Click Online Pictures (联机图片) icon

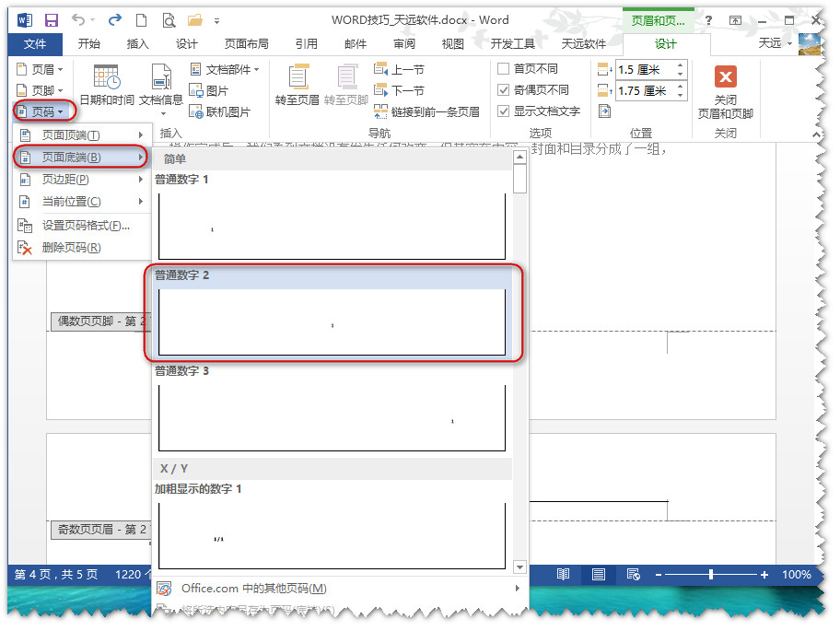(219, 111)
